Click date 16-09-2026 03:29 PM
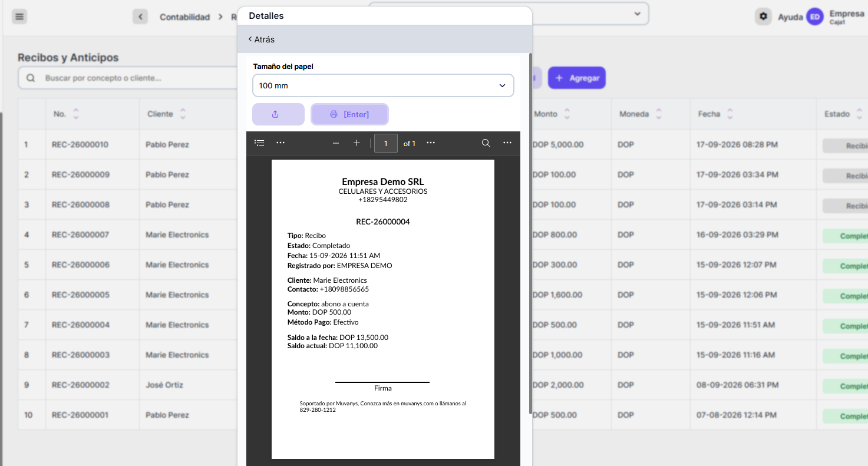This screenshot has height=466, width=868. (737, 234)
